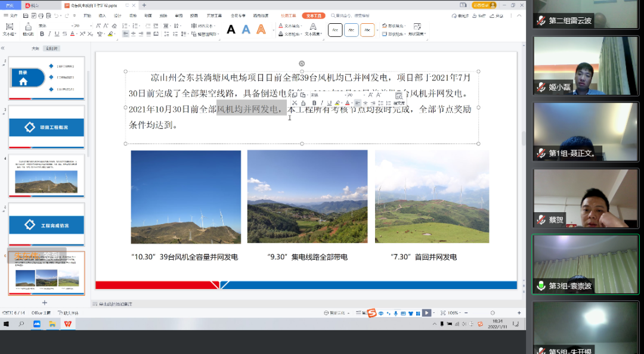Insert a text box with 文本框 tool

[x=8, y=30]
